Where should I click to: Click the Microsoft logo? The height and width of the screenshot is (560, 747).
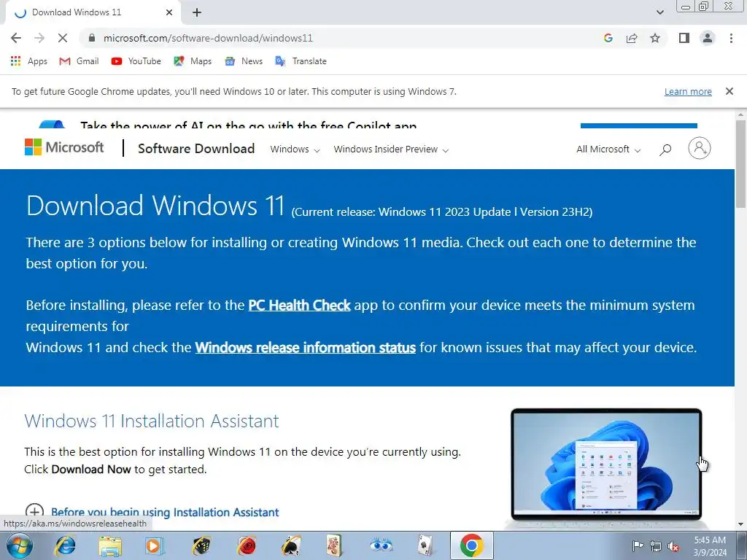(x=64, y=147)
